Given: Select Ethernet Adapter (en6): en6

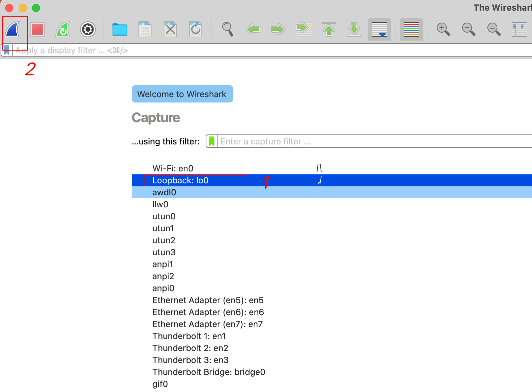Looking at the screenshot, I should pyautogui.click(x=332, y=312).
